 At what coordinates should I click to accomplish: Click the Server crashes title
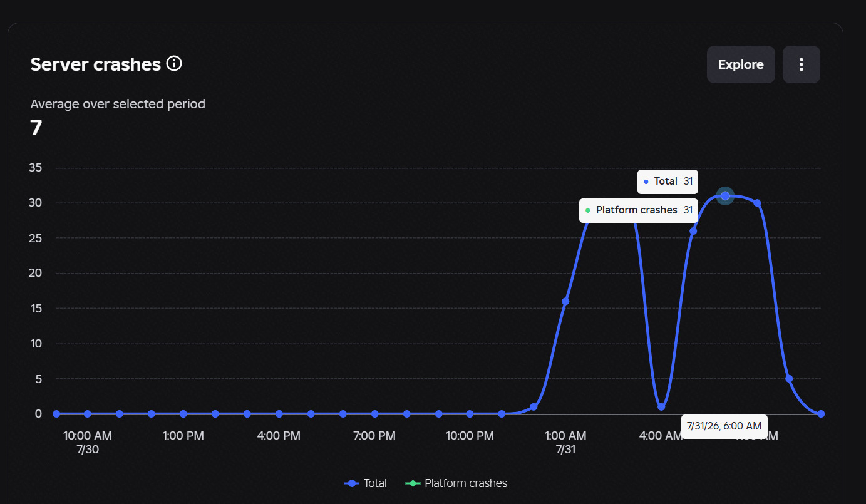click(x=96, y=64)
